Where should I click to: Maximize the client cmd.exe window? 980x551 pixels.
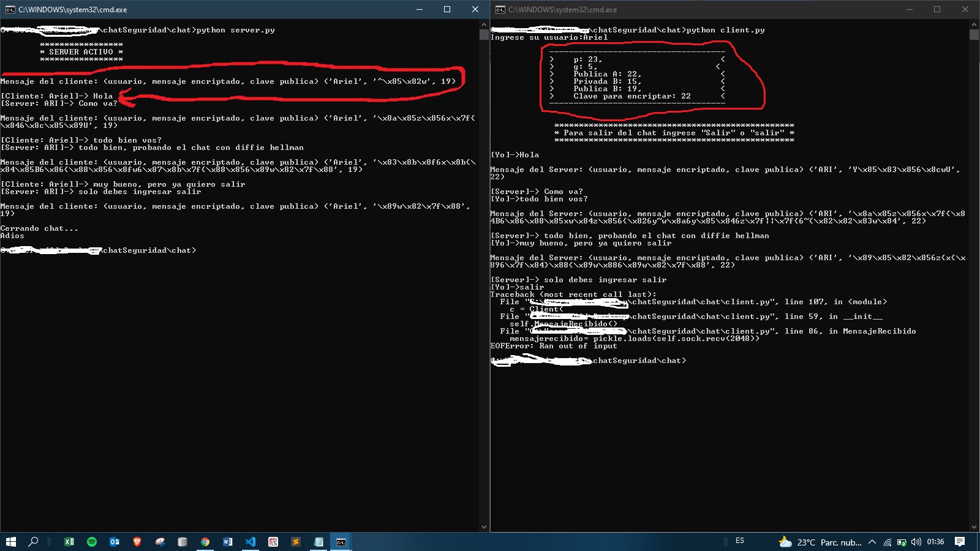937,9
